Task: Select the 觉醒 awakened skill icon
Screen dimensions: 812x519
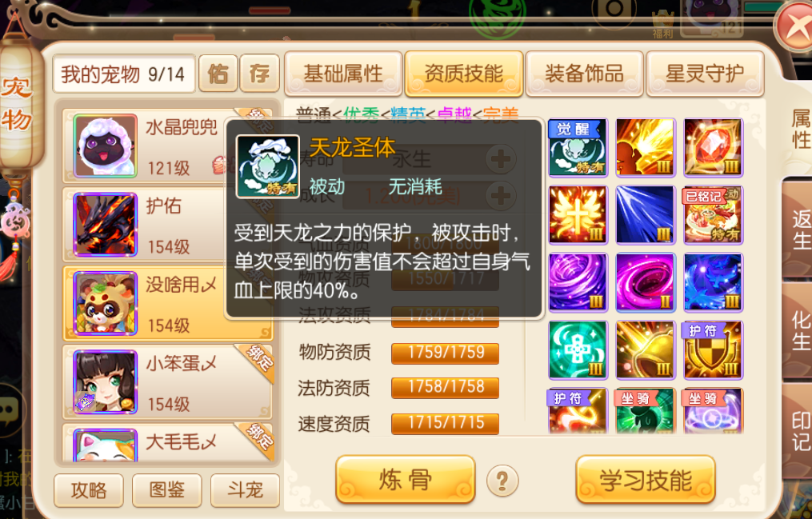Action: [x=577, y=148]
